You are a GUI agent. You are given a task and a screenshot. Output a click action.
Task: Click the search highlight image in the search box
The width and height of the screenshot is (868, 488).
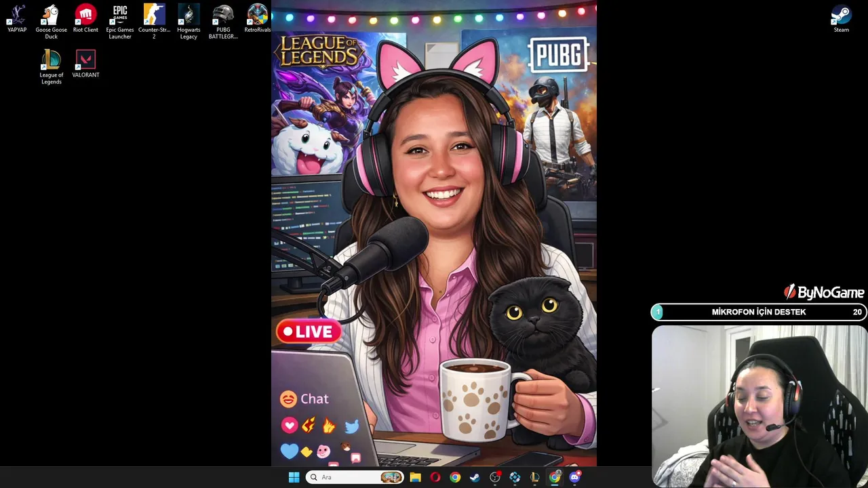click(391, 477)
